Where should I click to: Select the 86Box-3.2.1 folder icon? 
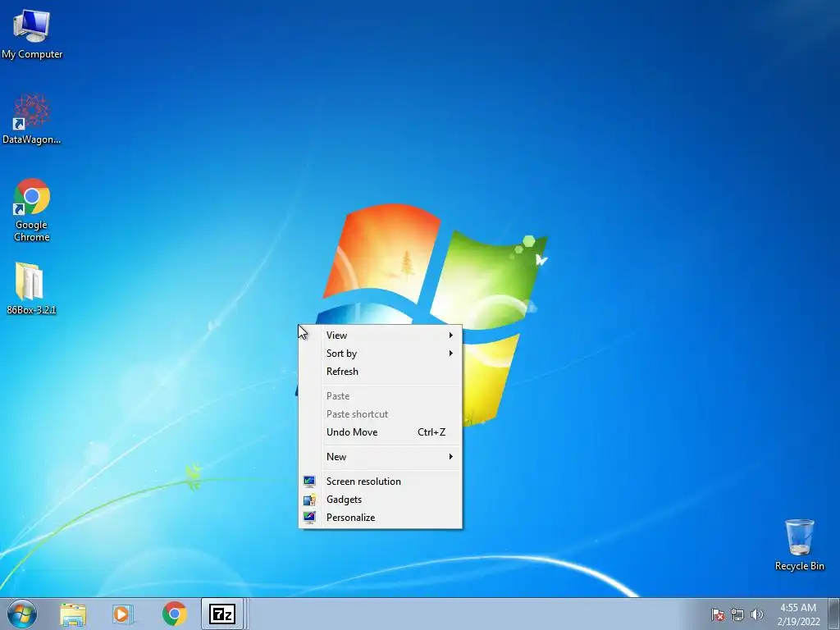pos(31,288)
